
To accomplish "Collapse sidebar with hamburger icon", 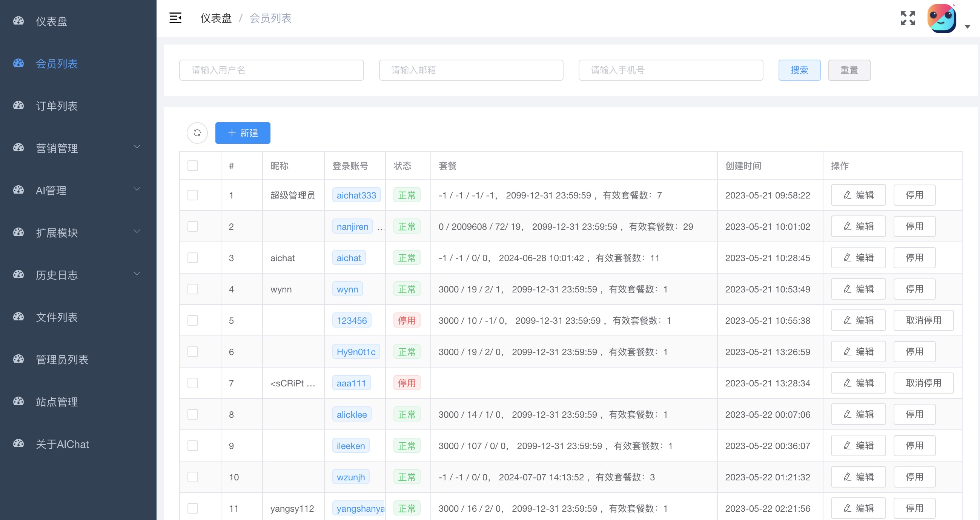I will coord(175,18).
